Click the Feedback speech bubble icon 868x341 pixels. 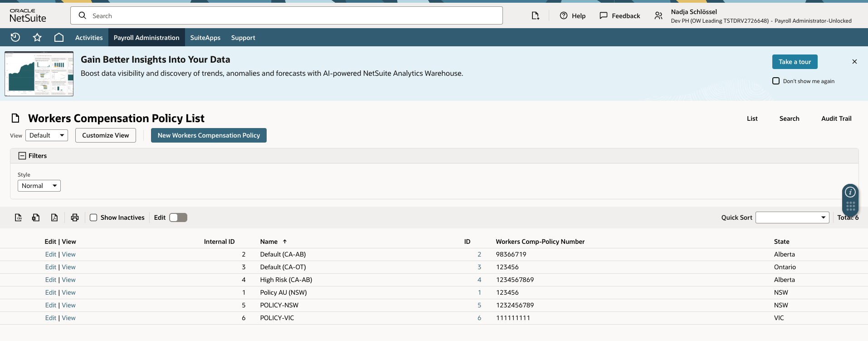[604, 15]
